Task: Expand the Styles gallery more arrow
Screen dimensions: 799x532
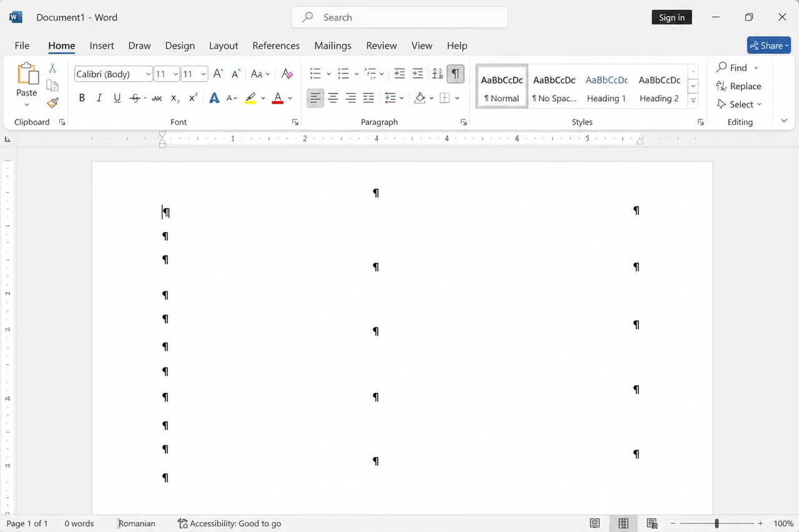Action: point(694,100)
